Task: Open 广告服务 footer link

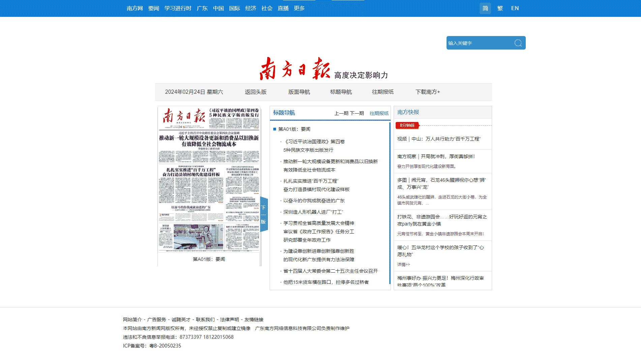Action: [x=157, y=320]
